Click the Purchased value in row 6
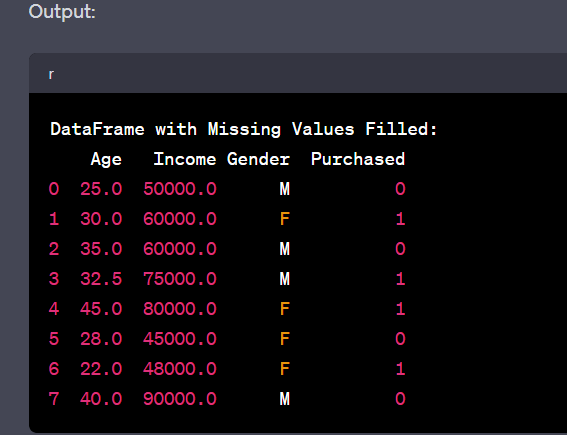The width and height of the screenshot is (567, 435). click(400, 369)
